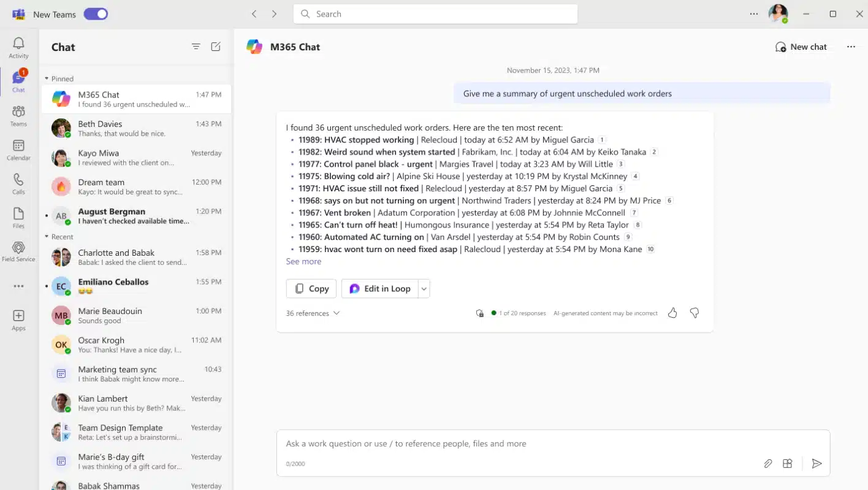The height and width of the screenshot is (490, 868).
Task: Click work order 11965 Can't turn off heat
Action: tap(348, 225)
